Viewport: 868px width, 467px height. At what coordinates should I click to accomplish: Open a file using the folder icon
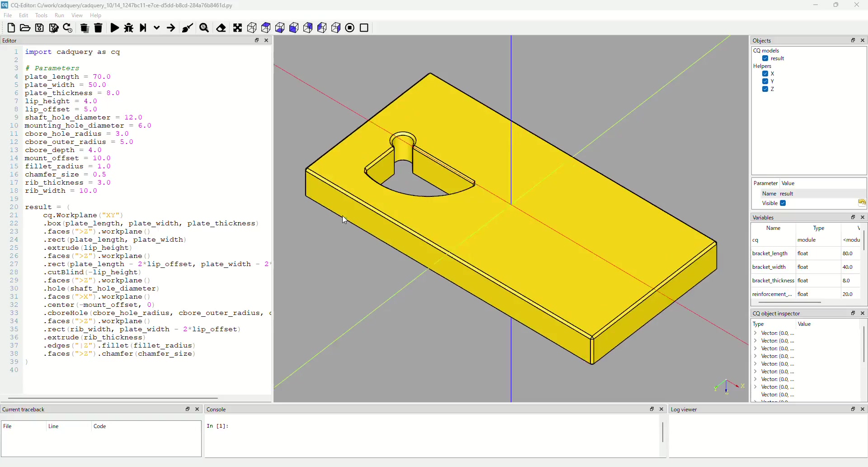click(25, 28)
